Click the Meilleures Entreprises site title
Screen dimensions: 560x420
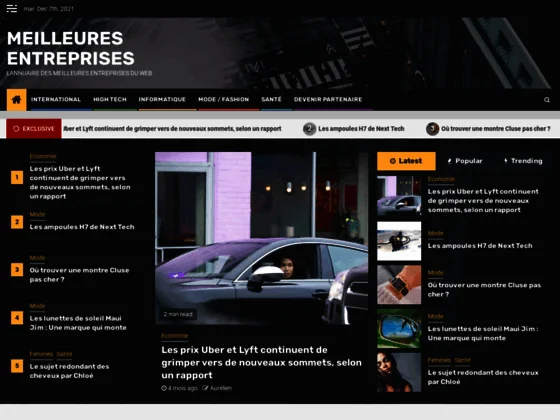[71, 48]
